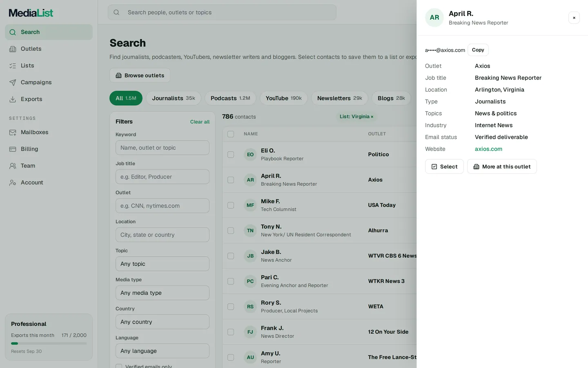
Task: Click the USA Today outlet cell
Action: pos(382,205)
